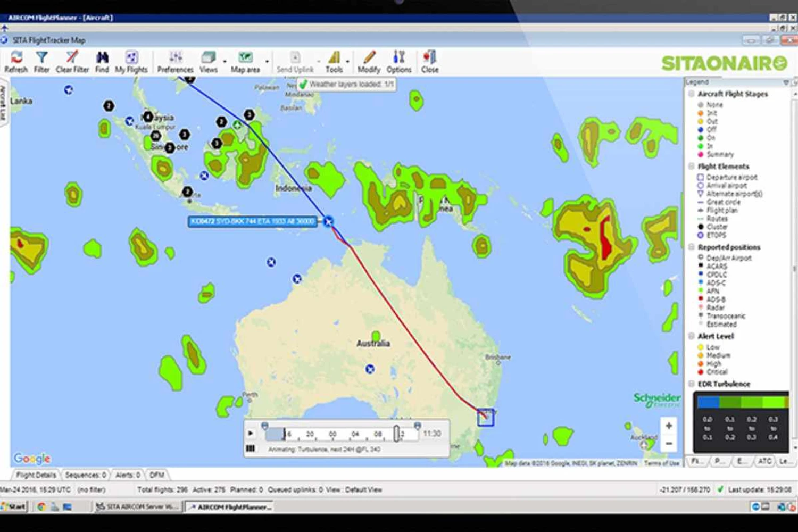This screenshot has width=798, height=532.
Task: Click the timeline current-time slider knob
Action: (397, 434)
